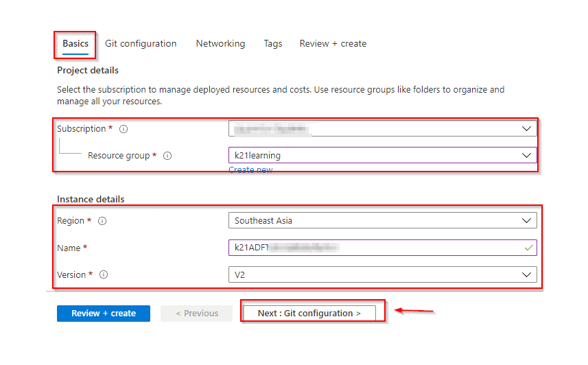Screen dimensions: 588x365
Task: Open the Subscription dropdown
Action: [382, 129]
